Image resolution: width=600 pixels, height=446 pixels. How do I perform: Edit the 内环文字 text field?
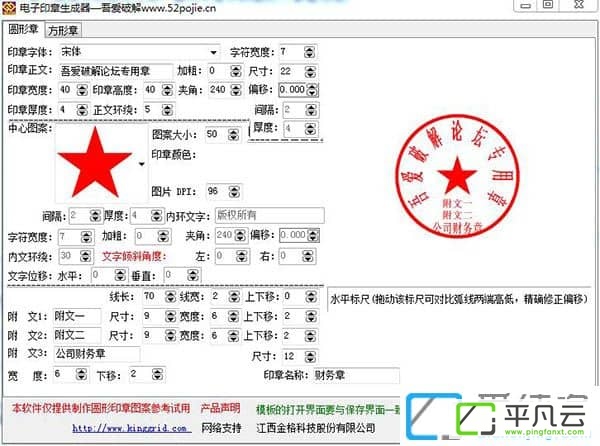[269, 216]
